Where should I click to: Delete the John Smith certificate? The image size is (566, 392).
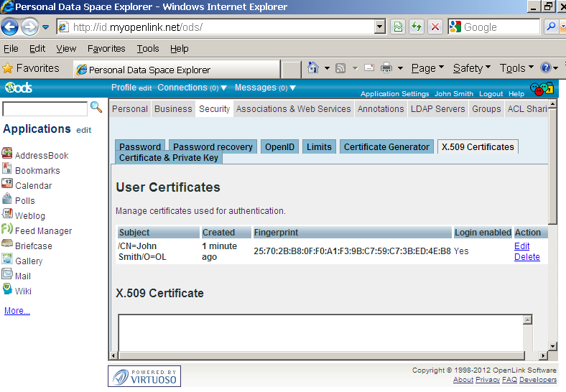pyautogui.click(x=527, y=257)
